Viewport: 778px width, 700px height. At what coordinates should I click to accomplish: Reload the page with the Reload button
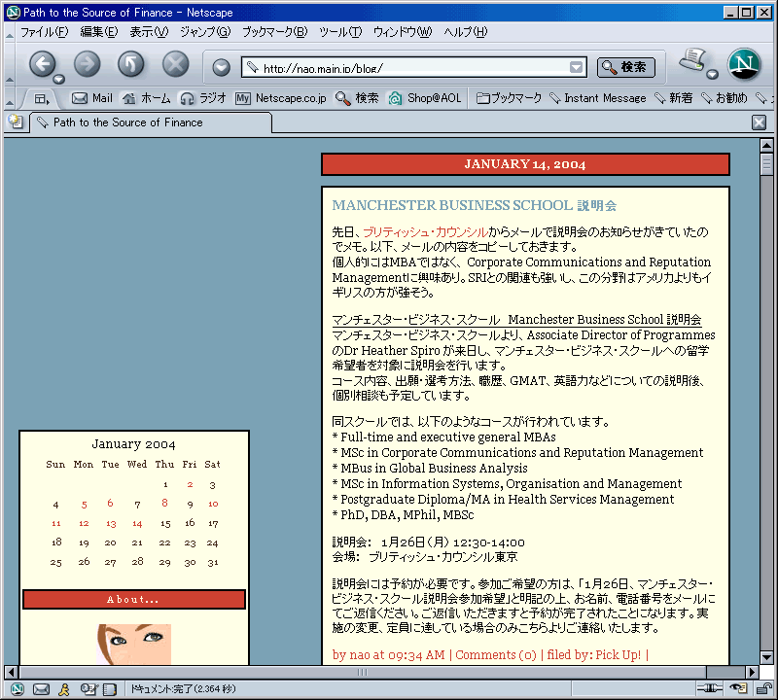131,64
